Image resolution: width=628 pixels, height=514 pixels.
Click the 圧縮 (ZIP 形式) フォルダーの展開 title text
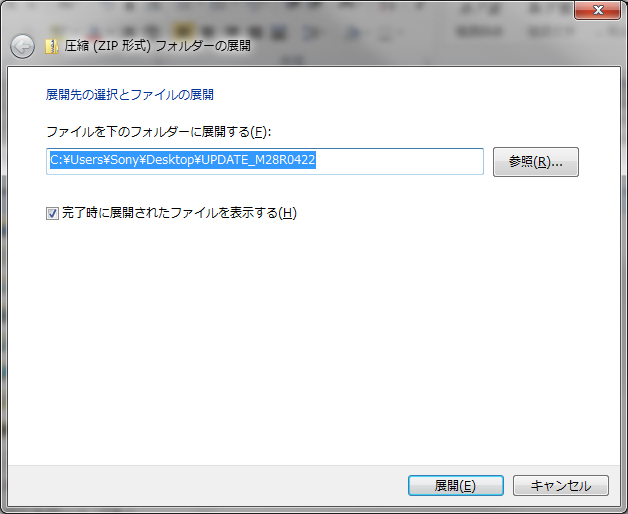[158, 46]
